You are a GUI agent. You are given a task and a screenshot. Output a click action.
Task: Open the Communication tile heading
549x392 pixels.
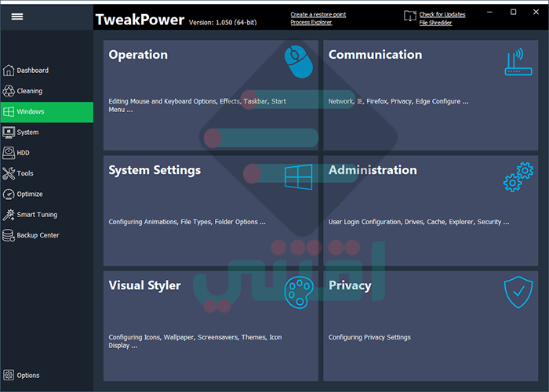tap(375, 55)
